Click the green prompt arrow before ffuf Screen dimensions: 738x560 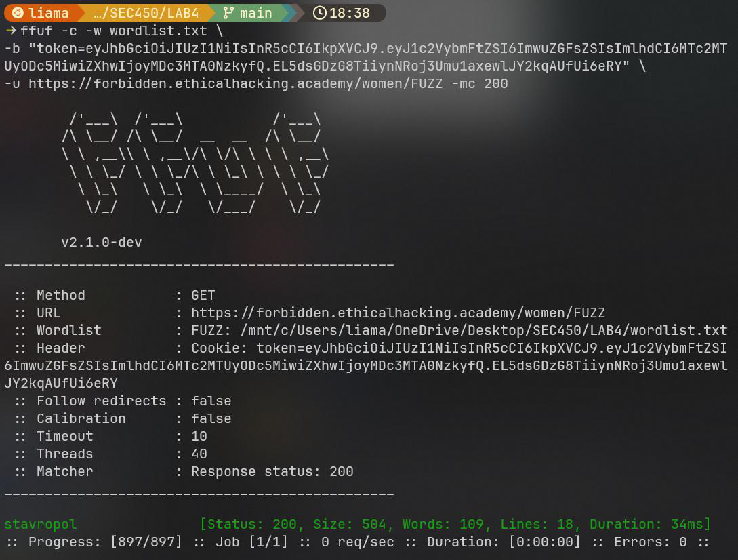(x=10, y=31)
